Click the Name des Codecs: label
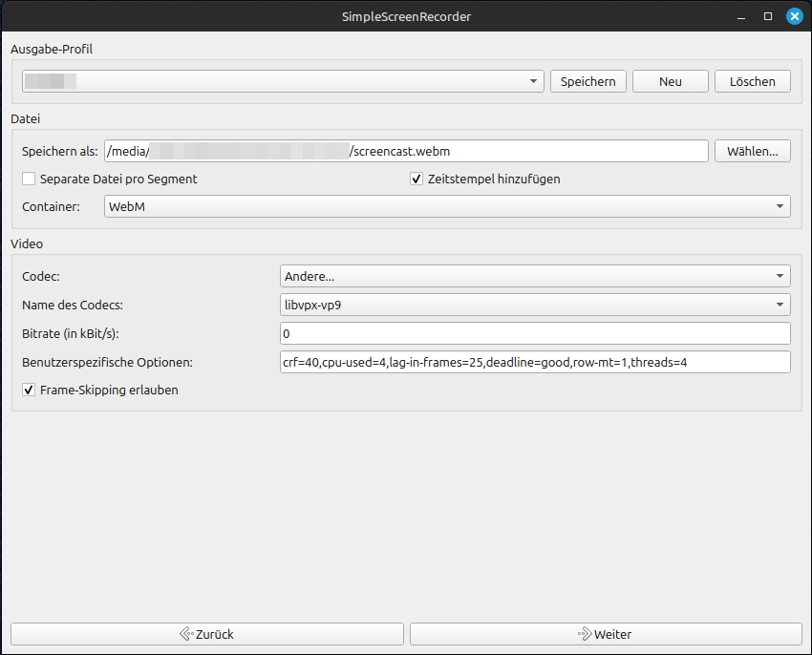 click(73, 305)
